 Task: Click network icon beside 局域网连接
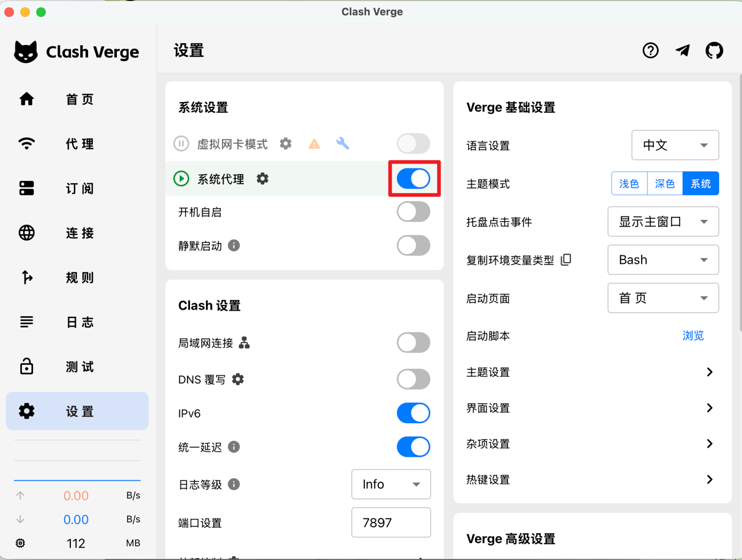click(244, 343)
